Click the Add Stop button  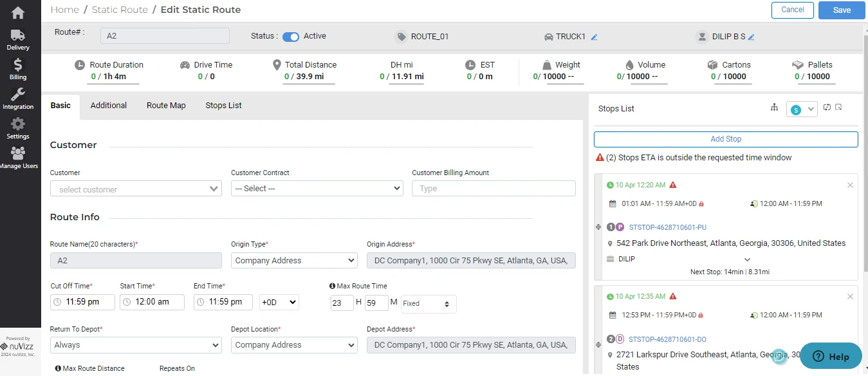(x=726, y=139)
